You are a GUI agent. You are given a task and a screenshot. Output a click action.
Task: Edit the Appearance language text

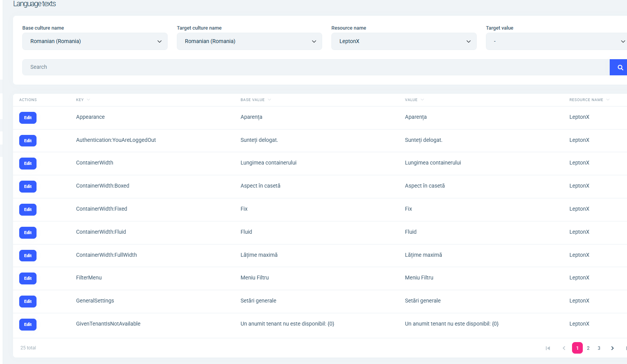28,118
